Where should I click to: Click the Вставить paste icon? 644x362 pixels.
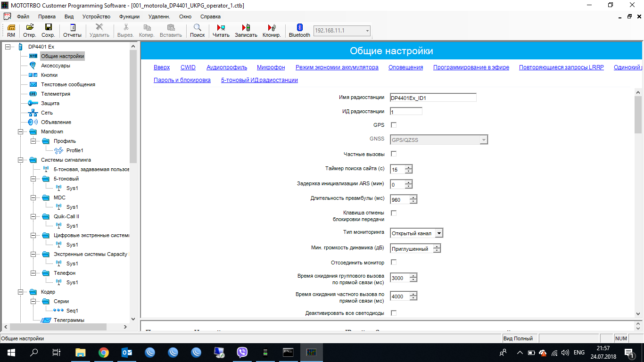[171, 31]
